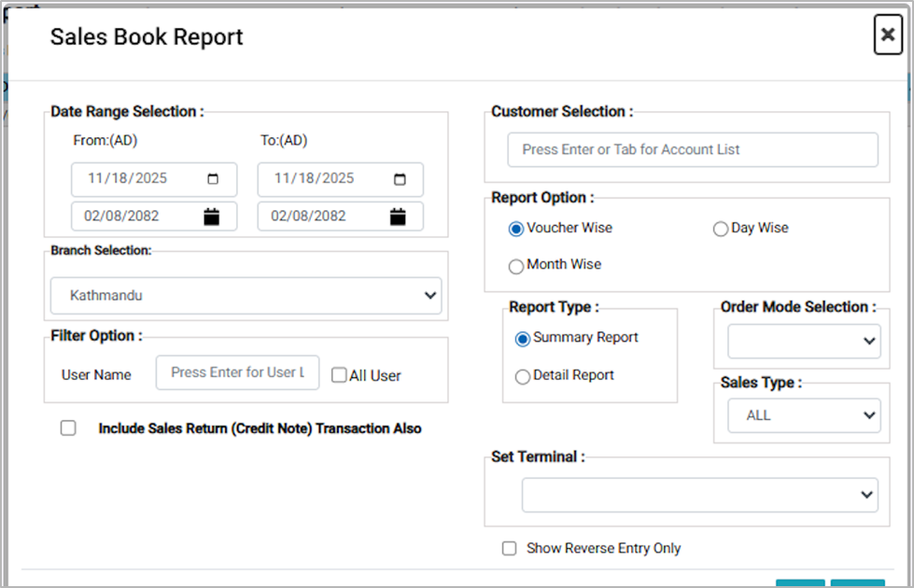Screen dimensions: 914x588
Task: Expand the Kathmandu branch selection dropdown
Action: point(246,296)
